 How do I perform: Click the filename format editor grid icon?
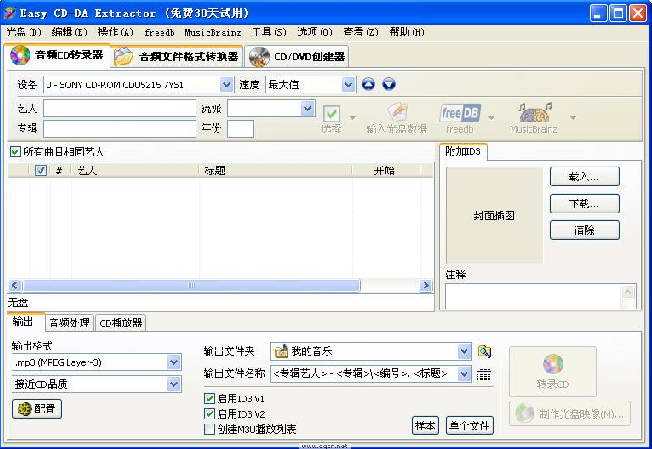tap(484, 375)
